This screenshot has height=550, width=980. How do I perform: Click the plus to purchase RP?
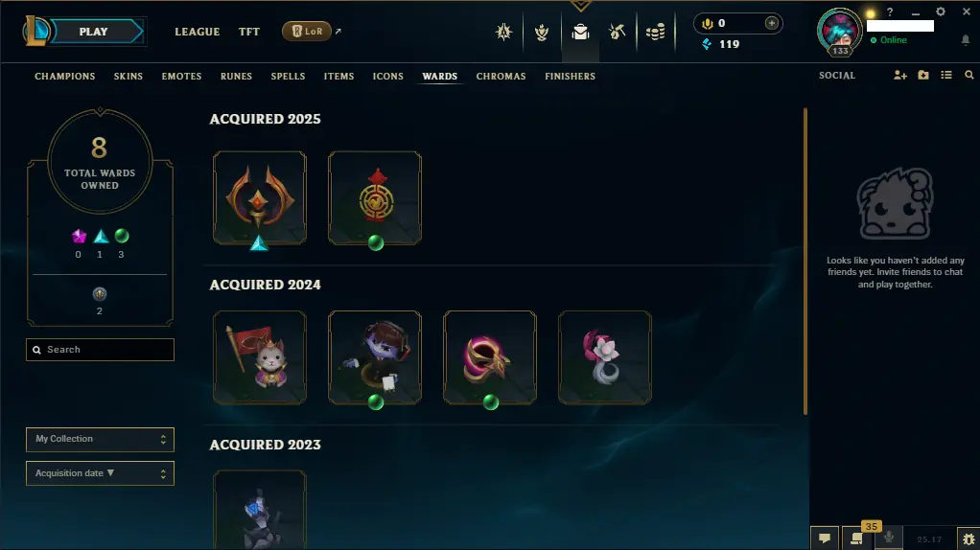pos(771,23)
